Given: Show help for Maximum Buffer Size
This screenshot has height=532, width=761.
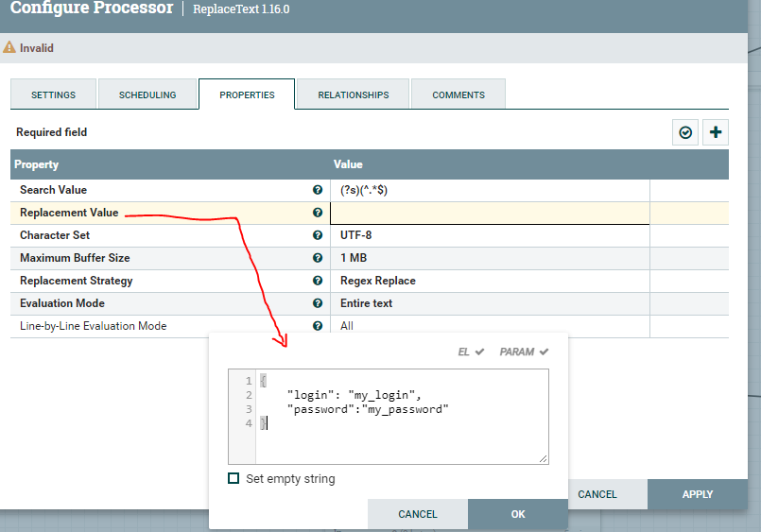Looking at the screenshot, I should point(318,258).
